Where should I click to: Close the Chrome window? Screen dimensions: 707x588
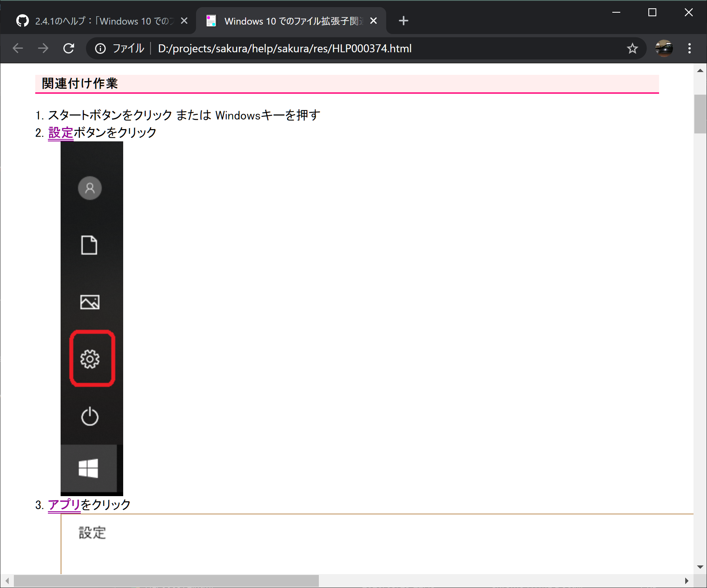pyautogui.click(x=689, y=12)
